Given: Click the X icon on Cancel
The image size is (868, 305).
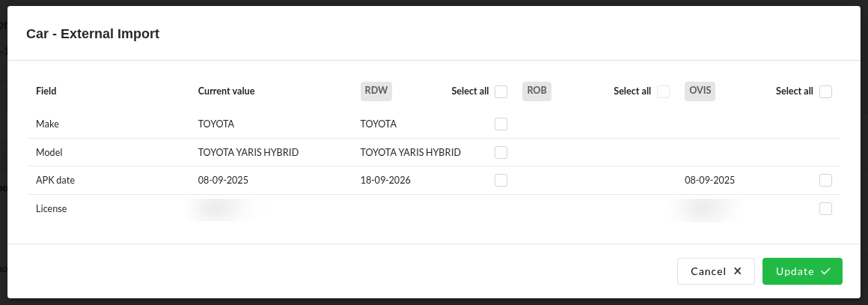Looking at the screenshot, I should 738,271.
